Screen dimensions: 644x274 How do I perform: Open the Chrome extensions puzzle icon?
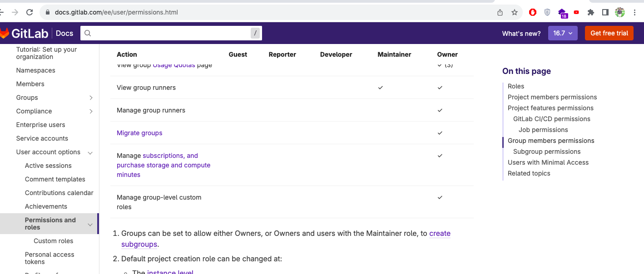591,12
